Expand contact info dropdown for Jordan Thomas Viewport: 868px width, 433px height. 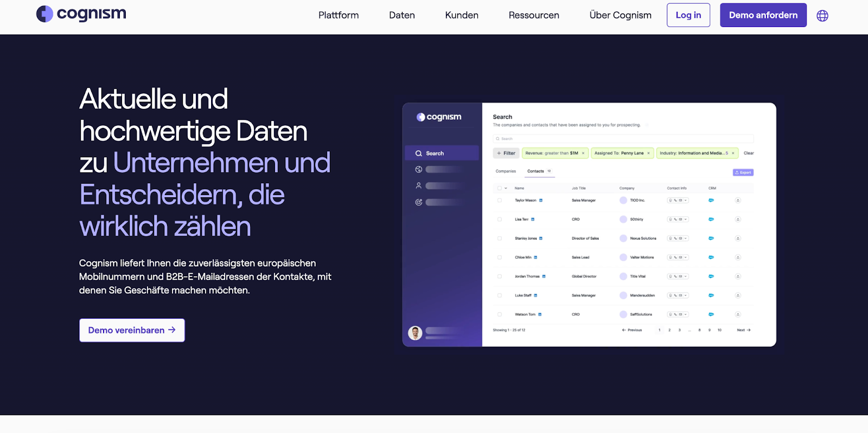tap(686, 276)
